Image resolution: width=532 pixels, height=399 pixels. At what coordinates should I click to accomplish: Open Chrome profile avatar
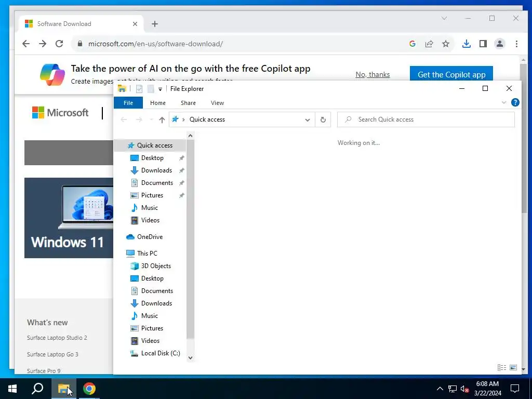coord(500,44)
